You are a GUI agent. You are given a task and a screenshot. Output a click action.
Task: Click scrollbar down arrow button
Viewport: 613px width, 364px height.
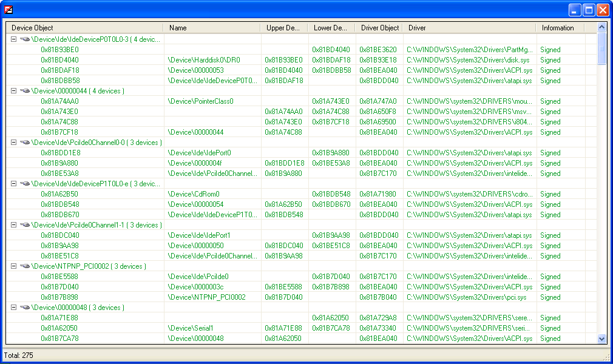[601, 339]
